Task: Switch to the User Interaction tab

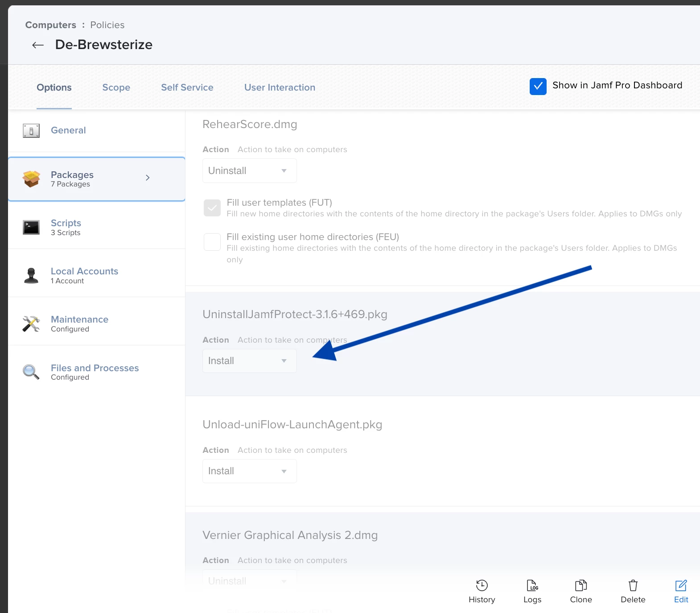Action: point(280,87)
